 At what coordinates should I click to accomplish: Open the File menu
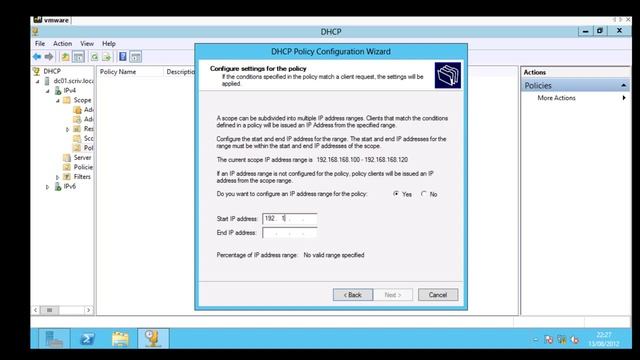(40, 43)
